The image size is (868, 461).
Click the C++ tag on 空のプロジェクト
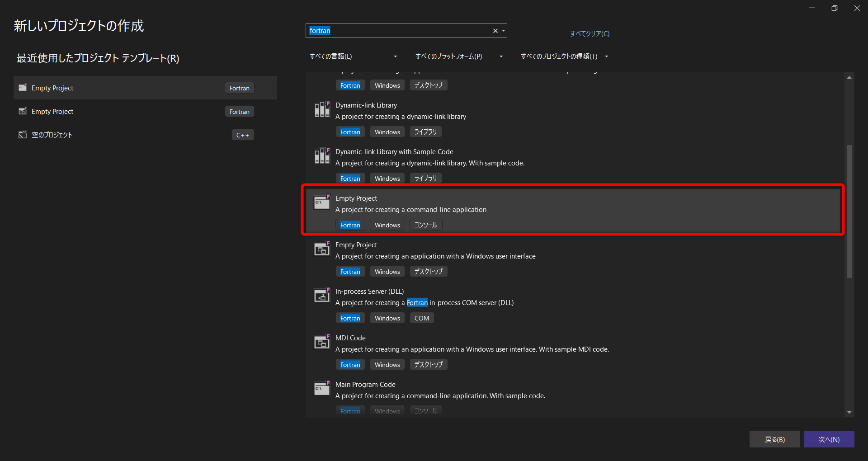coord(243,135)
